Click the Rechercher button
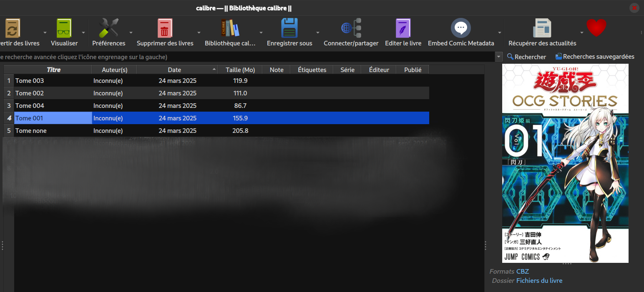The image size is (644, 292). 526,57
